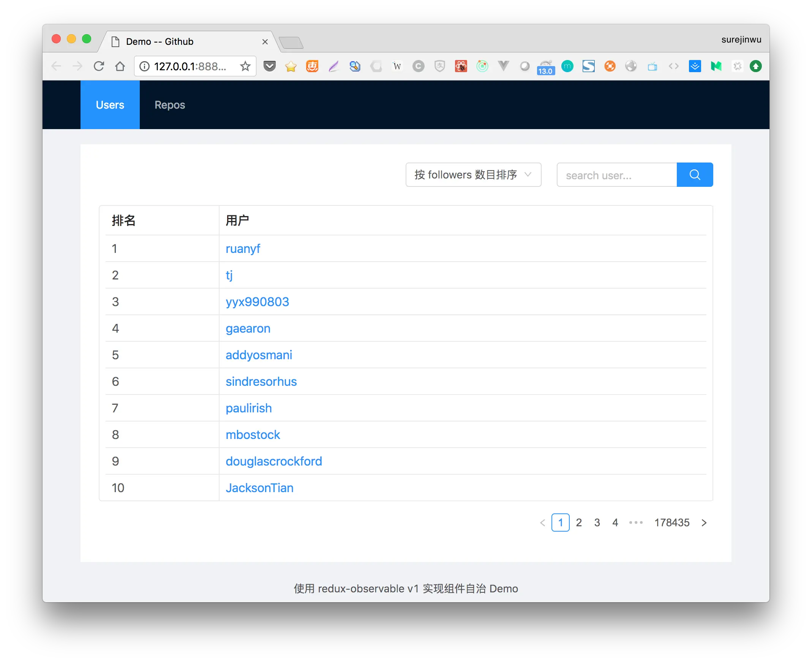
Task: Click the Pocket extension icon
Action: click(270, 66)
